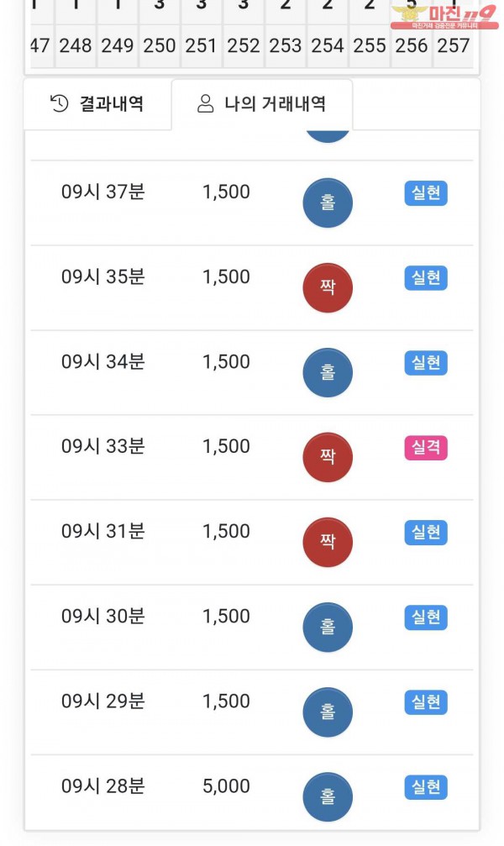504x846 pixels.
Task: Click the blue 홀 circle at 09시 30분
Action: click(328, 628)
